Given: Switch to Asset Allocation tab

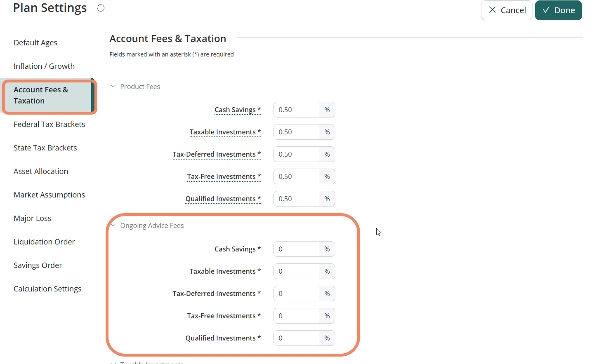Looking at the screenshot, I should point(41,171).
